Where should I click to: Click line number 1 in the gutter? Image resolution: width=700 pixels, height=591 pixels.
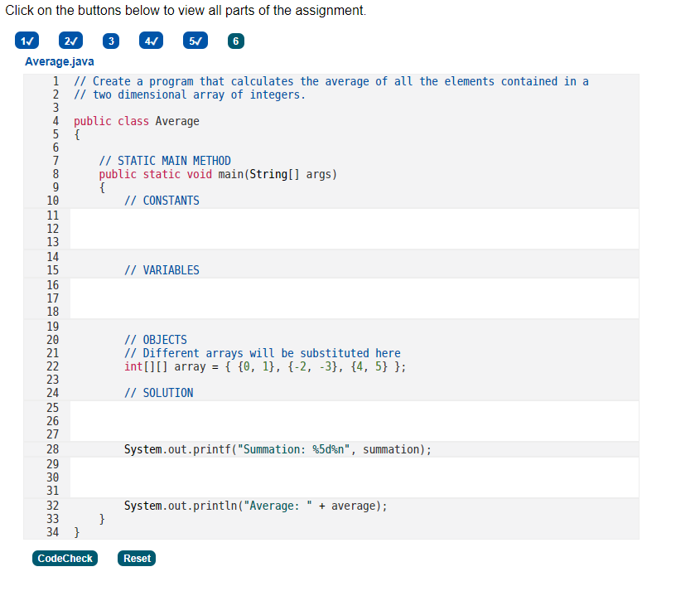[x=56, y=81]
